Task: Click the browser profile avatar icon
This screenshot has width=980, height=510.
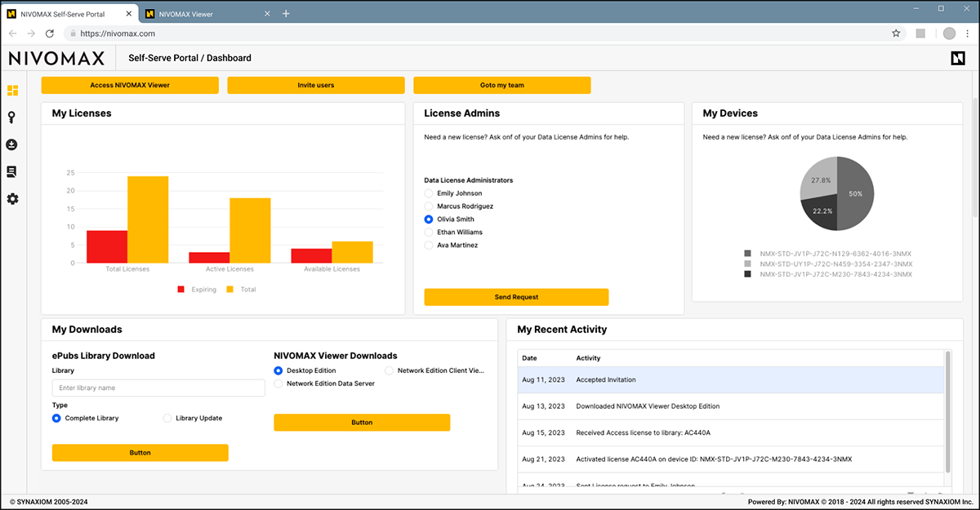Action: coord(948,33)
